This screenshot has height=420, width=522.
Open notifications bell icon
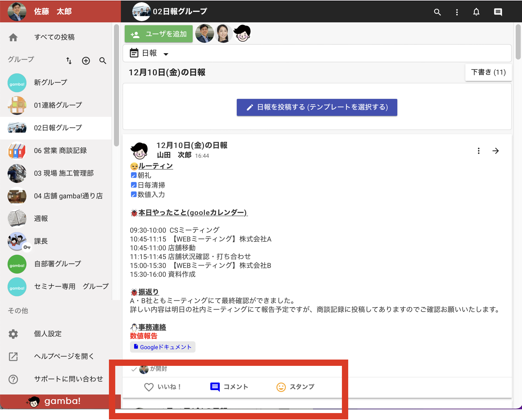click(476, 12)
